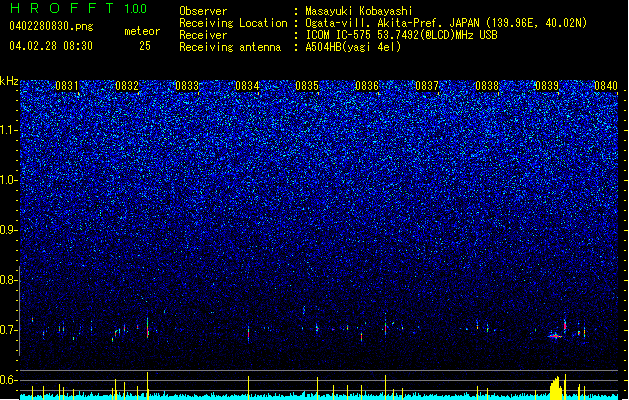629x400 pixels.
Task: Click the 0839 time marker
Action: pos(547,86)
